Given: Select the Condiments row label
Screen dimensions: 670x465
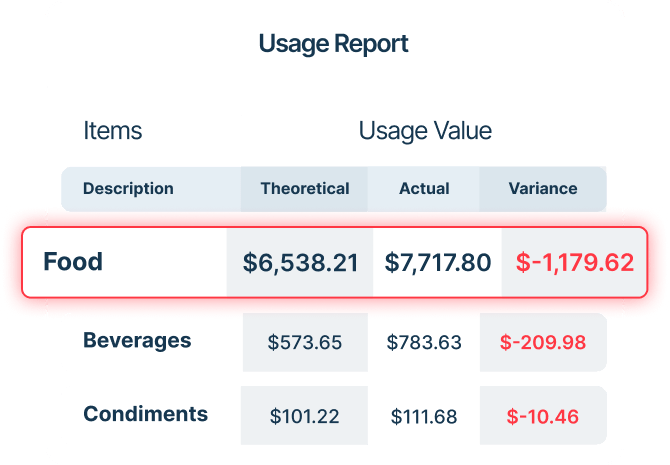Looking at the screenshot, I should (x=145, y=414).
